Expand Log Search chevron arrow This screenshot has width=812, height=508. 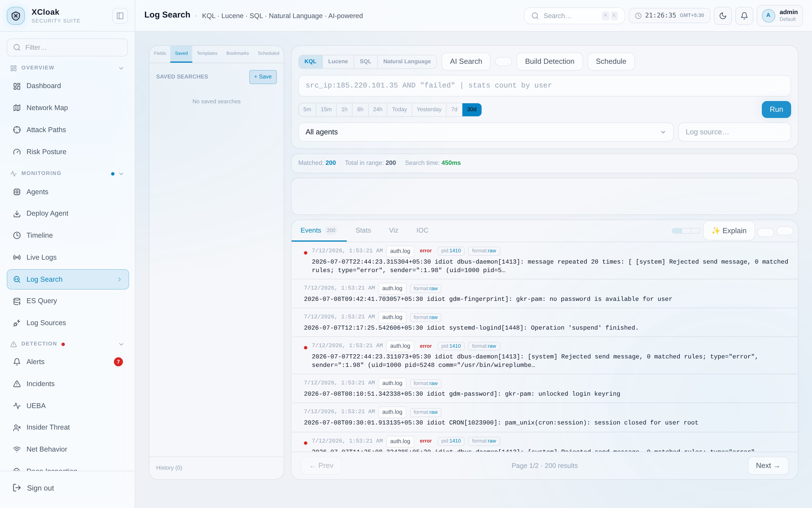[x=120, y=279]
